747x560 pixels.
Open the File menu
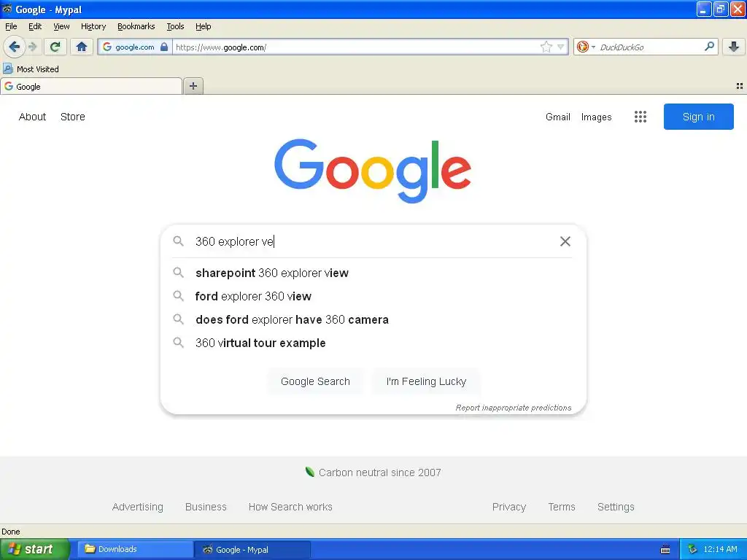(11, 27)
